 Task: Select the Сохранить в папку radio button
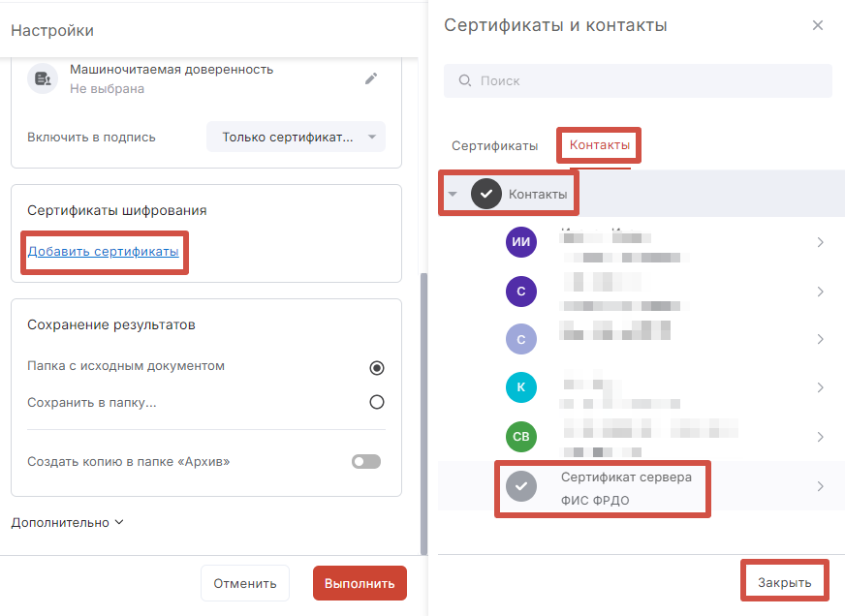377,402
